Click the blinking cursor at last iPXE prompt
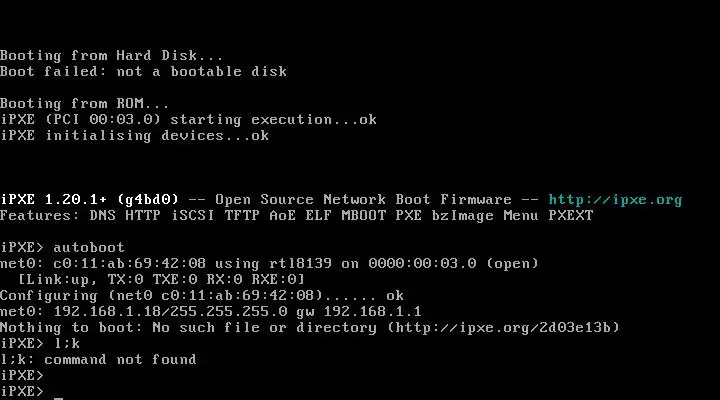 (x=58, y=398)
